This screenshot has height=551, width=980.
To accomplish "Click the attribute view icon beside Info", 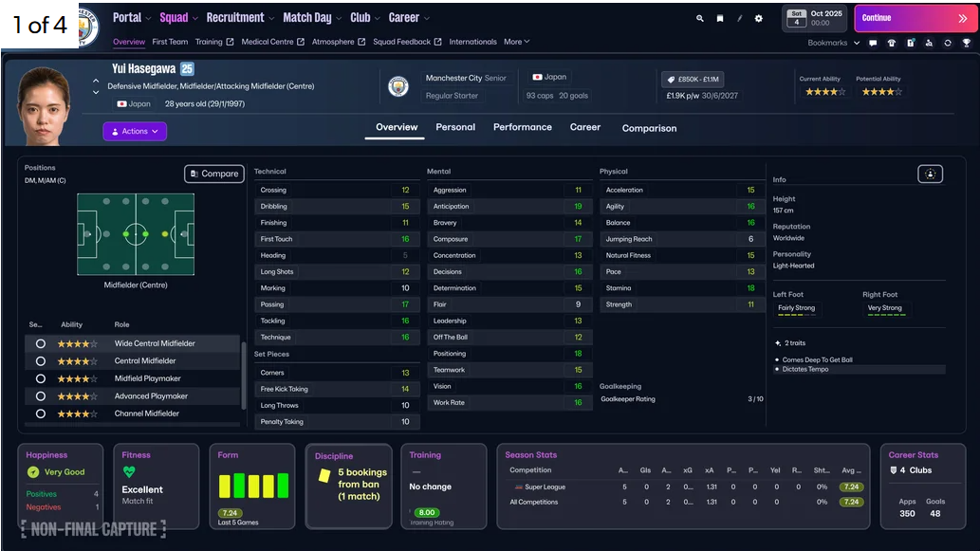I will tap(930, 174).
